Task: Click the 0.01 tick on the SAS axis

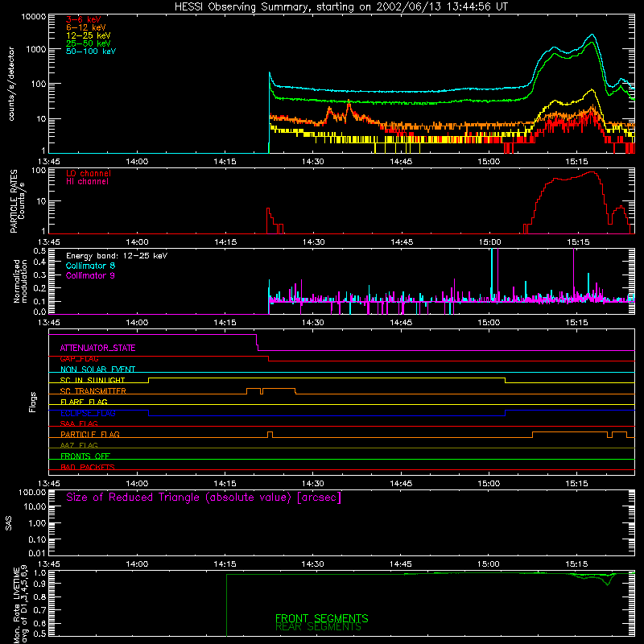Action: [37, 554]
